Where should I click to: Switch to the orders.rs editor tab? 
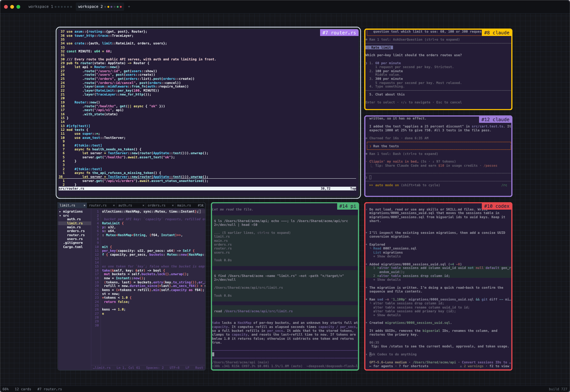pyautogui.click(x=156, y=205)
